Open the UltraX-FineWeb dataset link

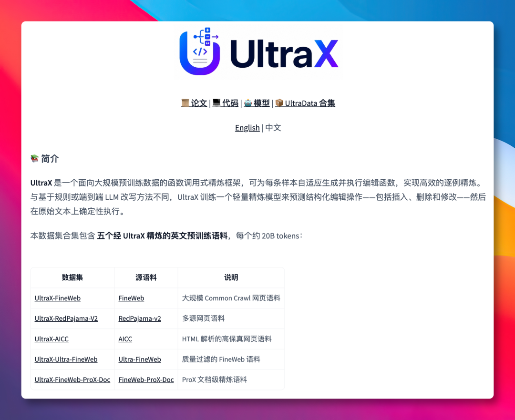(x=58, y=298)
